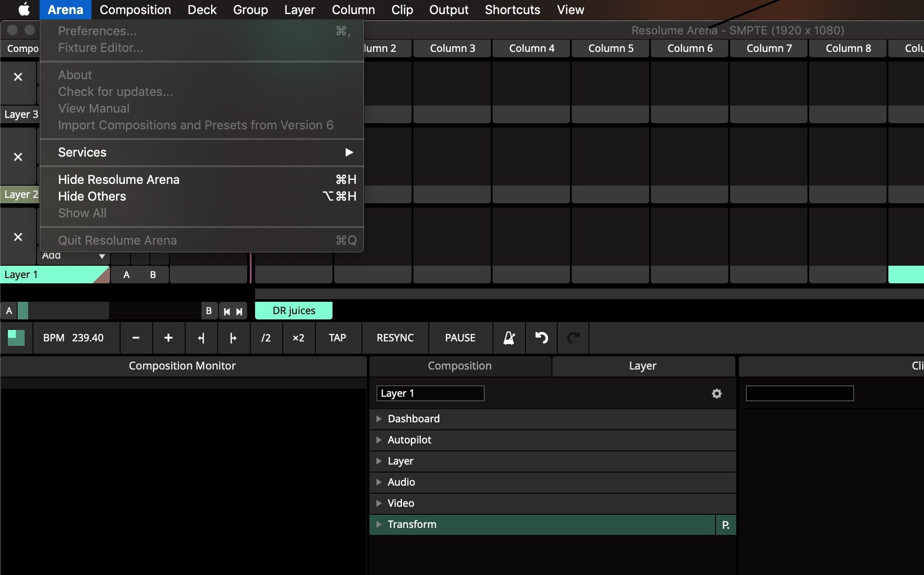Screen dimensions: 924x575
Task: Toggle the metronome icon
Action: click(509, 338)
